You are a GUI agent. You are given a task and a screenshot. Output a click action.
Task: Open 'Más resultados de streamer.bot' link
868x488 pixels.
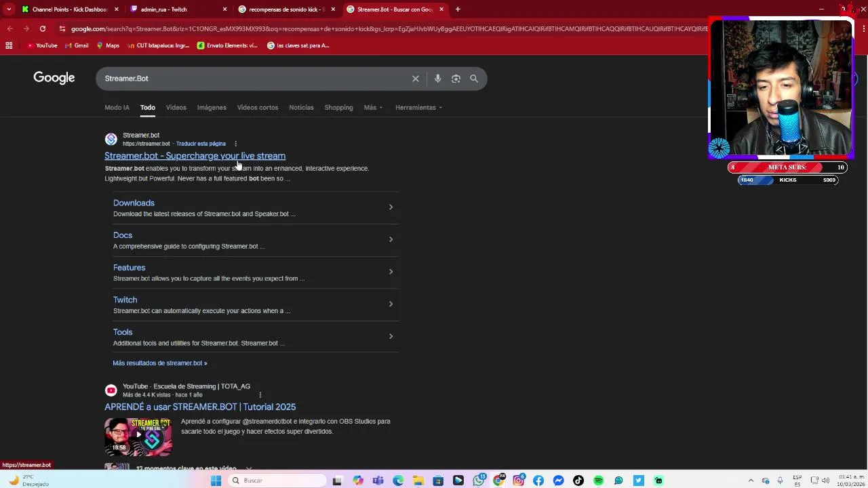160,363
